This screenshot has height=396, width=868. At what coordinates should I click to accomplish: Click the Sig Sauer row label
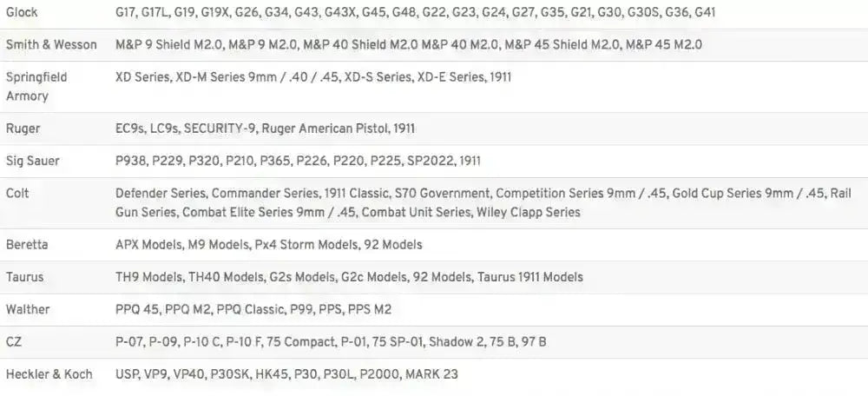click(33, 161)
